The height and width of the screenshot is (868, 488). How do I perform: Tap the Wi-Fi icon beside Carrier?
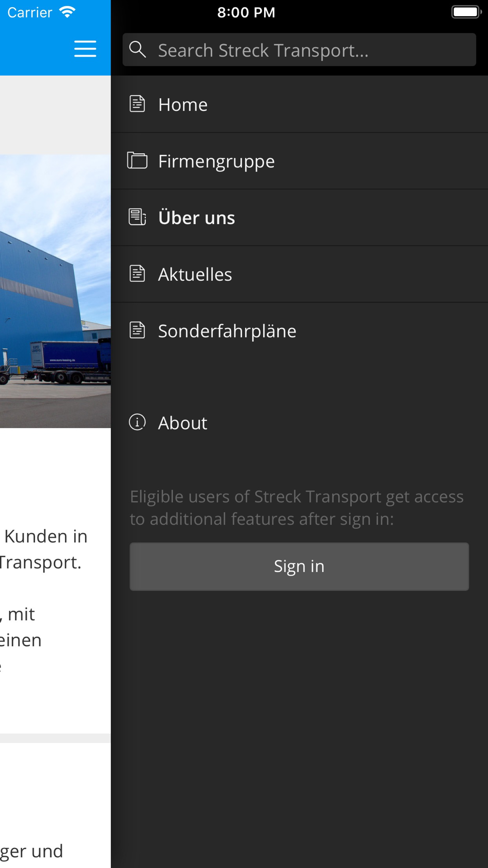[67, 12]
